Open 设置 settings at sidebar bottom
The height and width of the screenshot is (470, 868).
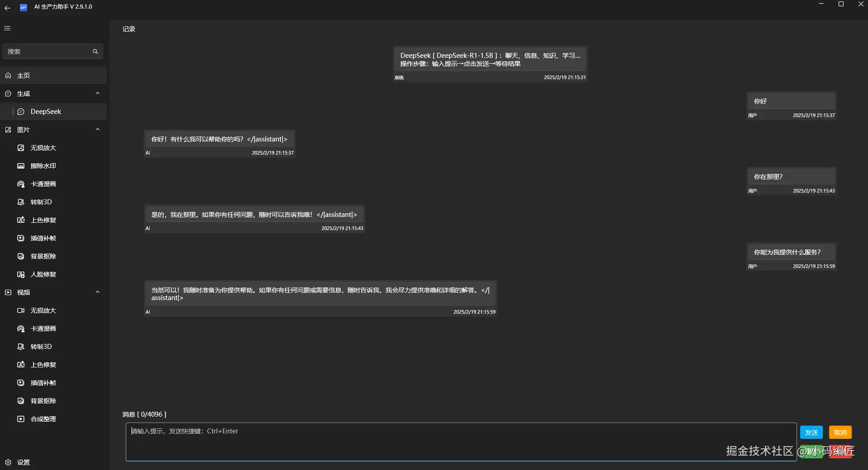[x=53, y=462]
